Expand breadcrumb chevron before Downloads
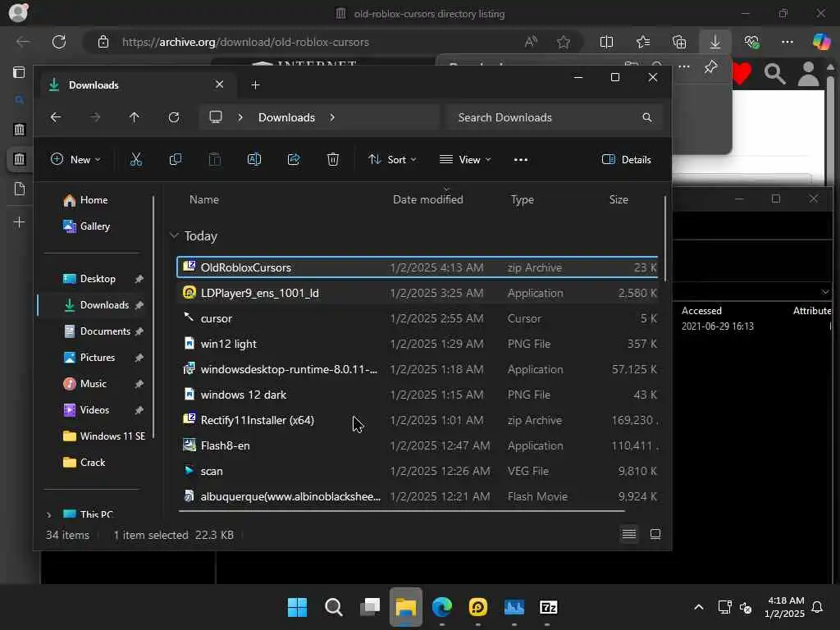Screen dimensions: 840x630 coord(240,117)
